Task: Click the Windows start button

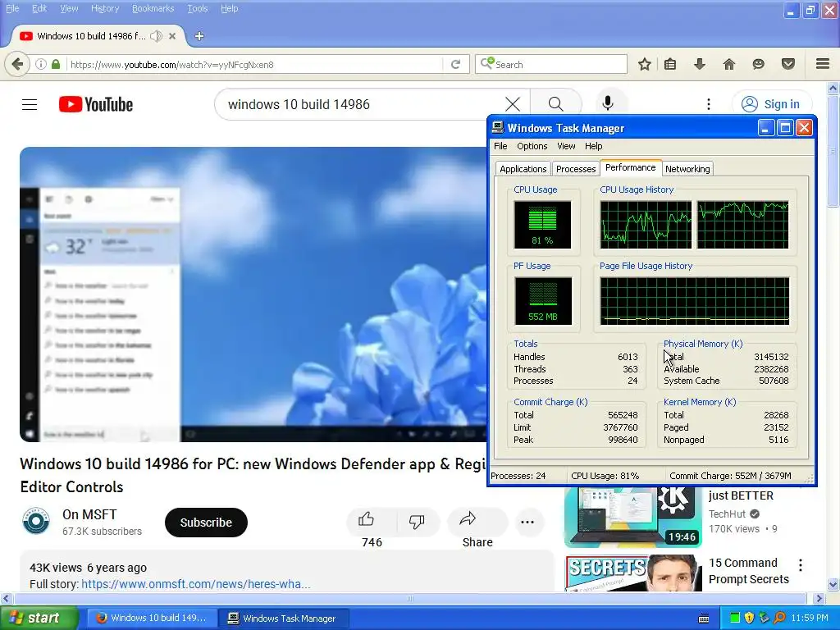Action: [39, 618]
